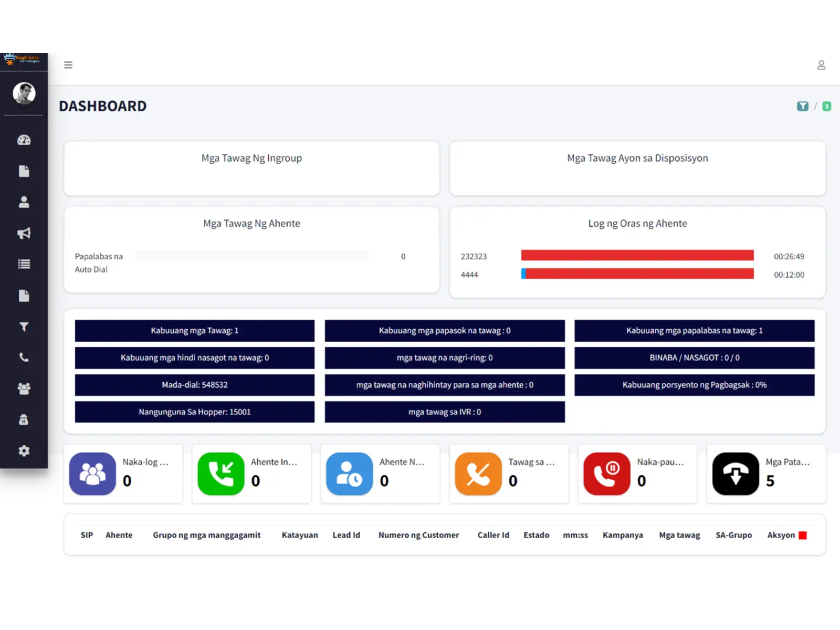Screen dimensions: 840x630
Task: Click the Estado column header
Action: (537, 535)
